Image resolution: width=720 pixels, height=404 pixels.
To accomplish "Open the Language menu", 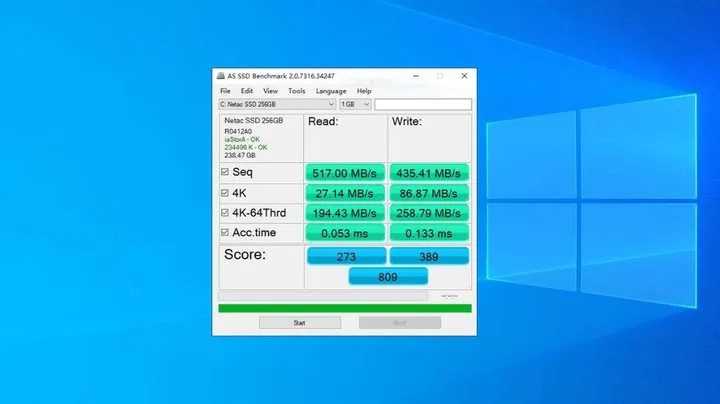I will pos(330,91).
